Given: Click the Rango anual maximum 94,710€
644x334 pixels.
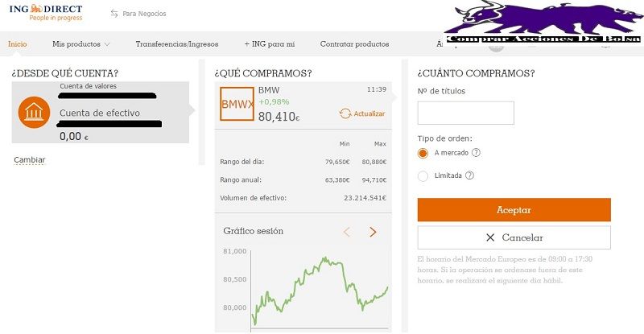Looking at the screenshot, I should coord(374,180).
